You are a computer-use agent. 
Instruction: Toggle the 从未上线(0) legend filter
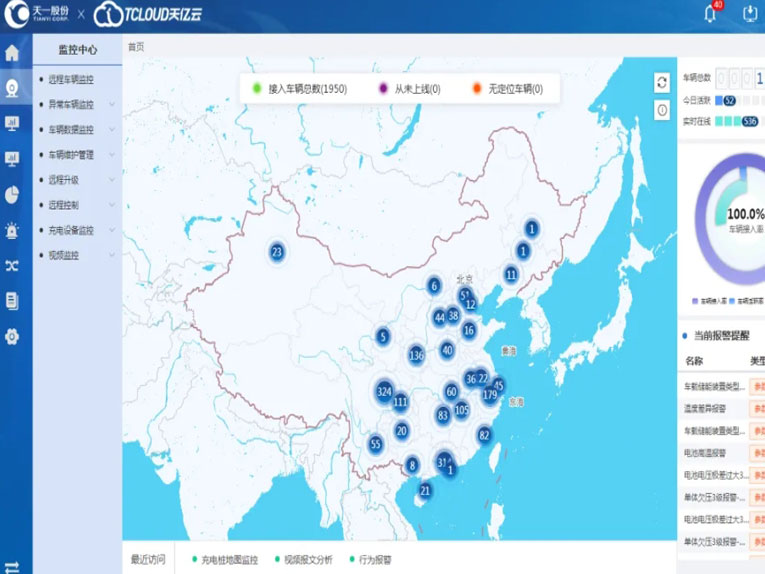pos(410,89)
